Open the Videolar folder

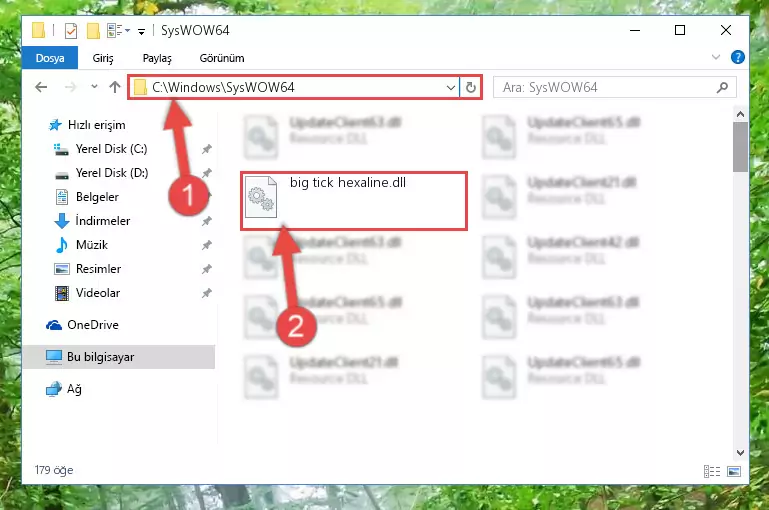tap(87, 293)
